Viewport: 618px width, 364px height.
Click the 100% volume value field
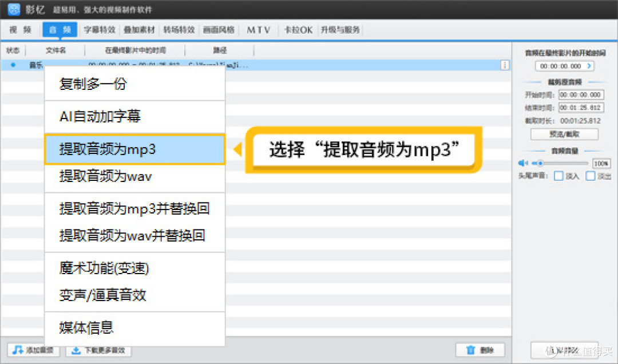(x=601, y=163)
